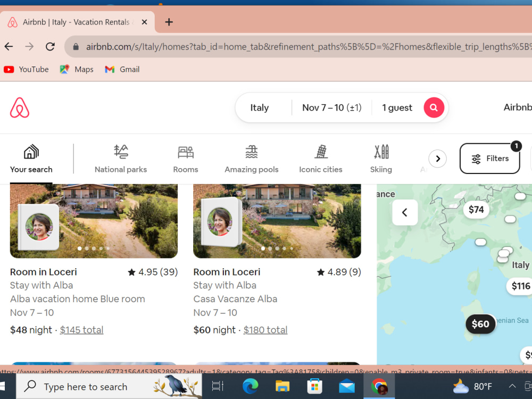Open the 80°F weather widget
Screen dimensions: 532x399
[x=472, y=386]
